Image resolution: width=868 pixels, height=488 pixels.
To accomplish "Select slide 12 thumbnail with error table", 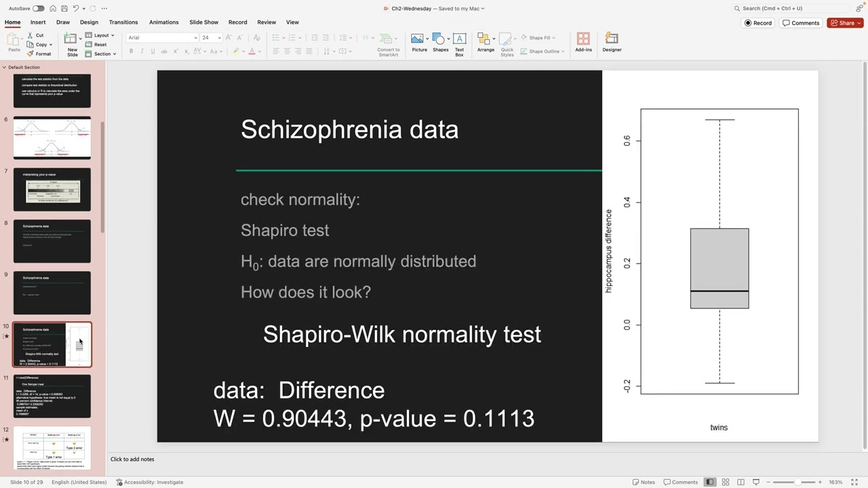I will pos(52,447).
